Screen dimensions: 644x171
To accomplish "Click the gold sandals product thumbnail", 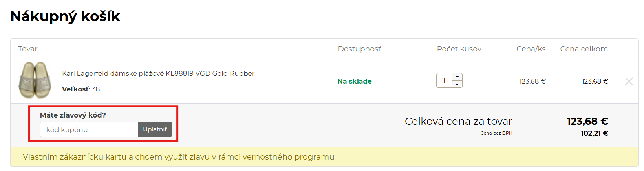I will pos(35,80).
